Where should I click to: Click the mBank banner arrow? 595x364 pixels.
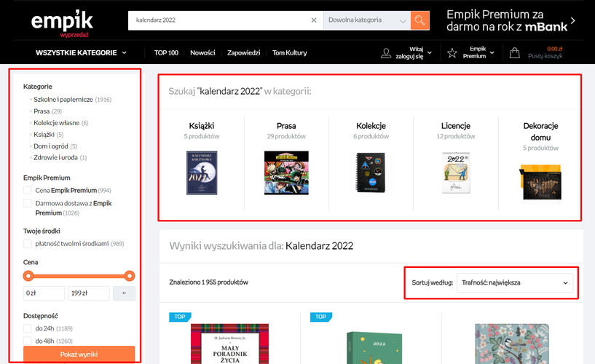573,21
